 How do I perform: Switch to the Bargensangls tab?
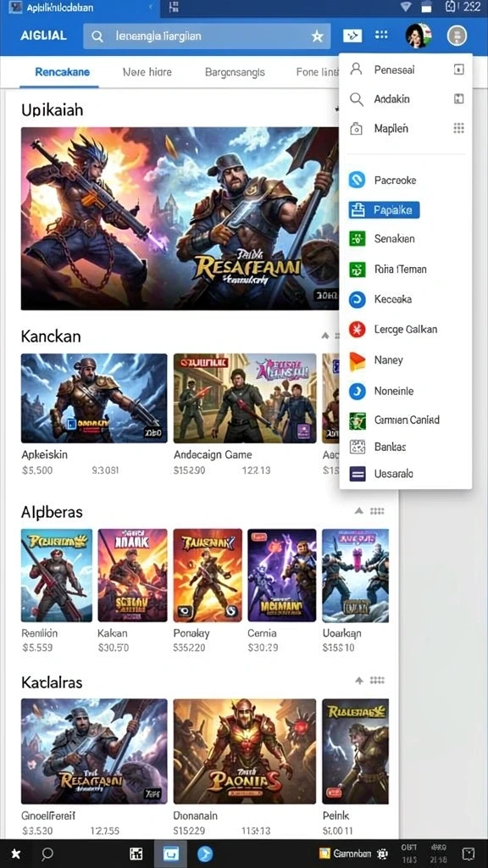[236, 72]
